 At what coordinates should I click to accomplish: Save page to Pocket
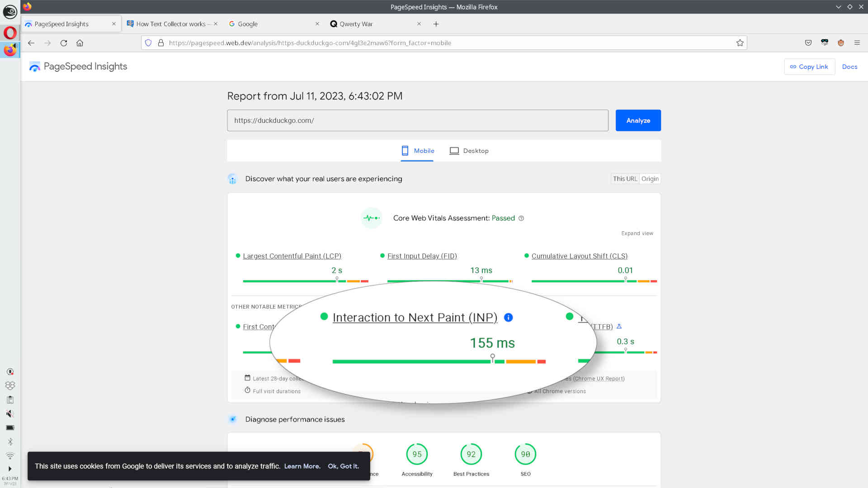click(808, 43)
